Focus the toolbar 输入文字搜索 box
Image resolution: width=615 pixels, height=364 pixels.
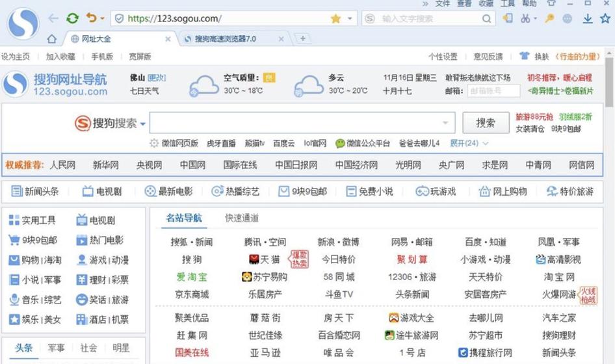[x=430, y=18]
